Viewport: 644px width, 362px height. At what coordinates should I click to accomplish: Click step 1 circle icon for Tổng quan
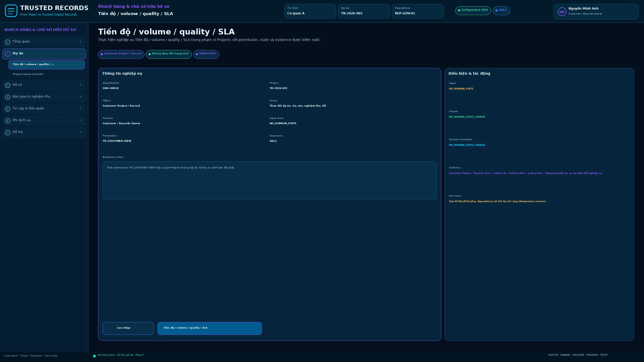point(8,42)
